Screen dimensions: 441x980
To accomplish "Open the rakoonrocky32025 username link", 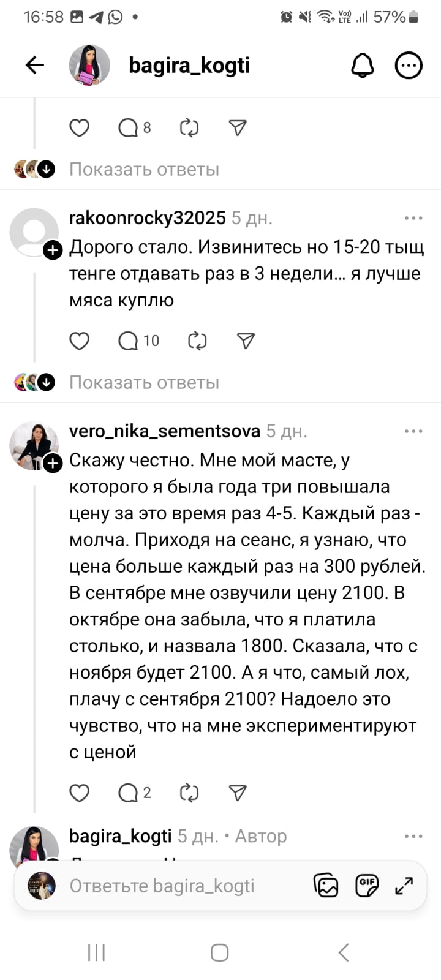I will click(x=147, y=218).
